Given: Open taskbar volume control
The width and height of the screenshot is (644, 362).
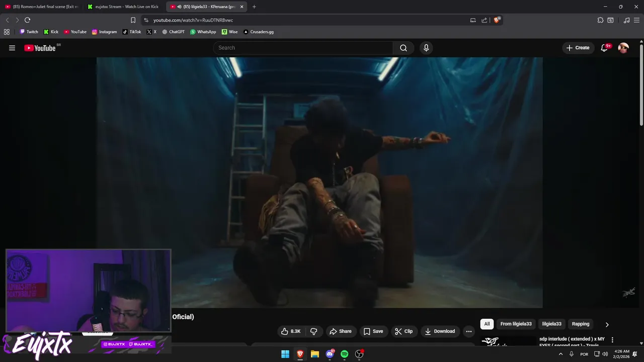Looking at the screenshot, I should (605, 354).
